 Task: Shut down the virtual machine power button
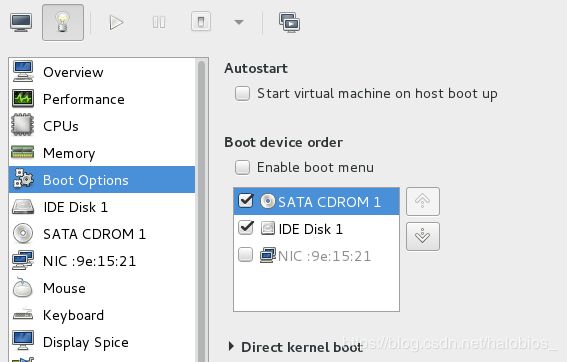(201, 22)
